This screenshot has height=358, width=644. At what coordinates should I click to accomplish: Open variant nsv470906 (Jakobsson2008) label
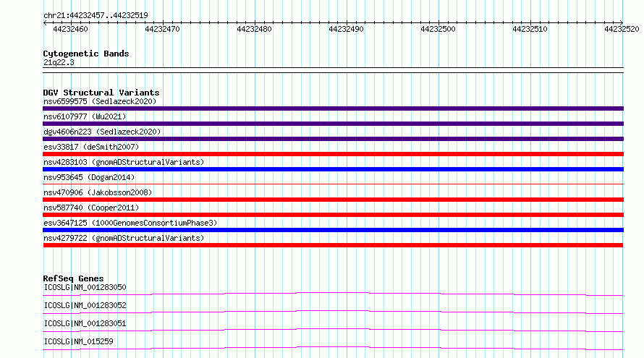[98, 192]
